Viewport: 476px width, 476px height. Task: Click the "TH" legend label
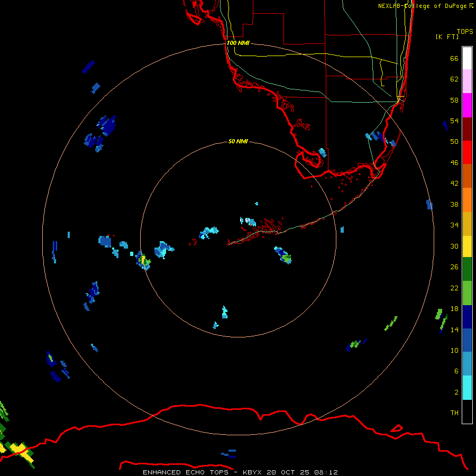pyautogui.click(x=454, y=413)
